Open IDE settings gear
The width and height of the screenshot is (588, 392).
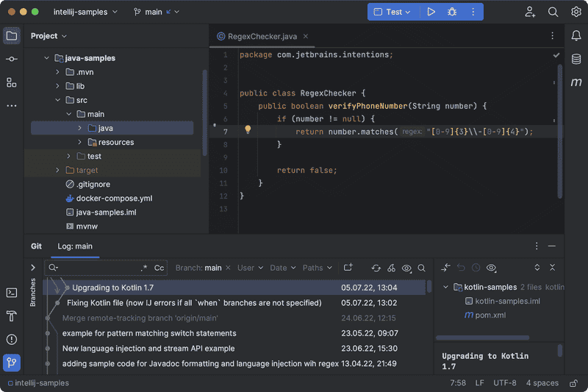576,12
